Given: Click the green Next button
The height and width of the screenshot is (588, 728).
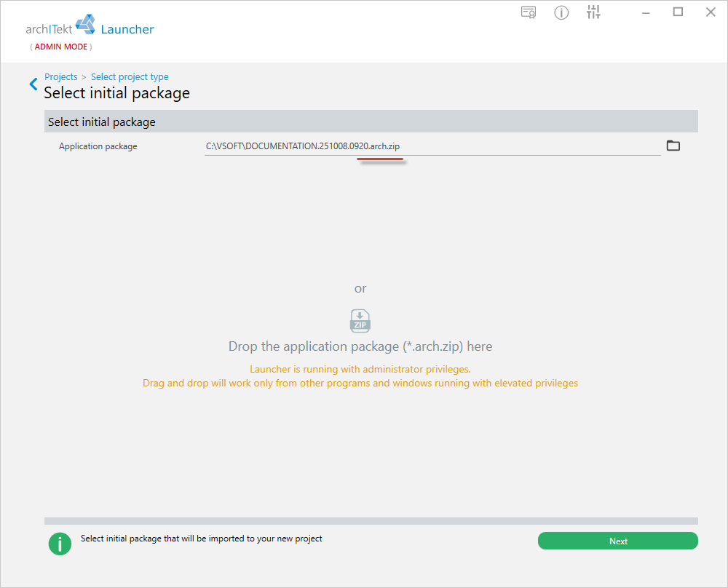Looking at the screenshot, I should pos(617,541).
